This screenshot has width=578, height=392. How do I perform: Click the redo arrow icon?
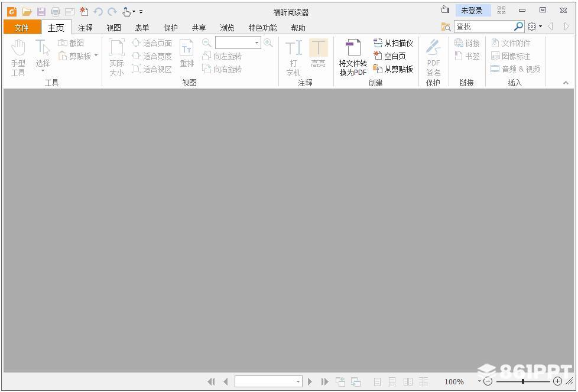tap(112, 12)
